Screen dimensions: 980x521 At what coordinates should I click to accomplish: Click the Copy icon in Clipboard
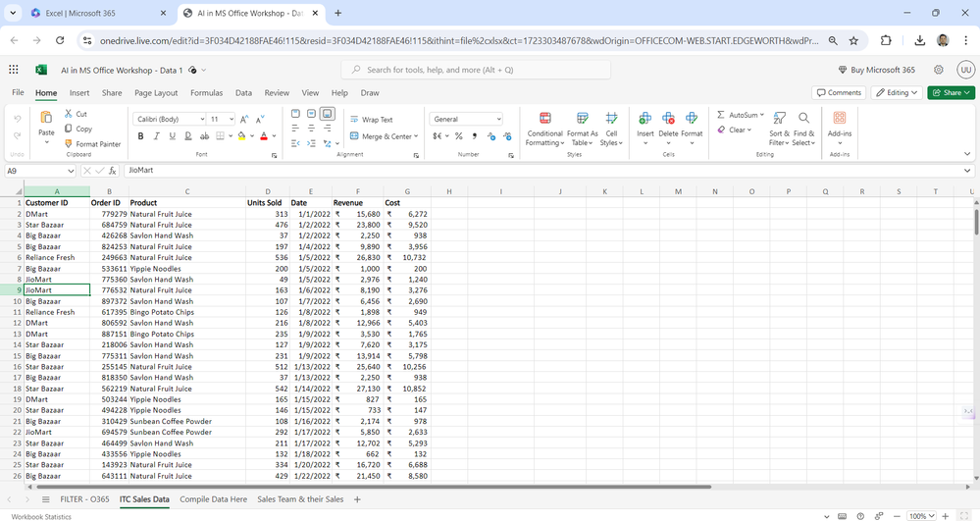click(69, 129)
